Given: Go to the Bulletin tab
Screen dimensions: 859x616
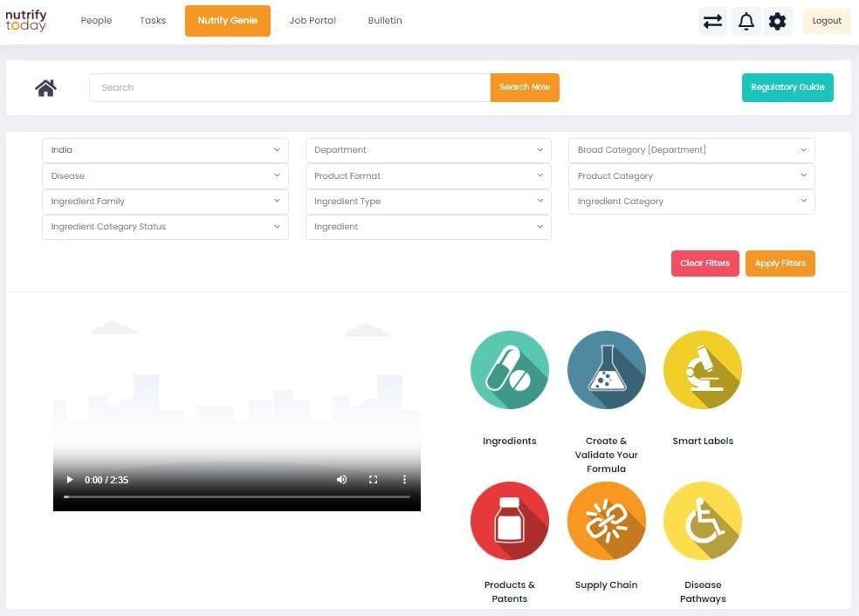Looking at the screenshot, I should coord(385,21).
